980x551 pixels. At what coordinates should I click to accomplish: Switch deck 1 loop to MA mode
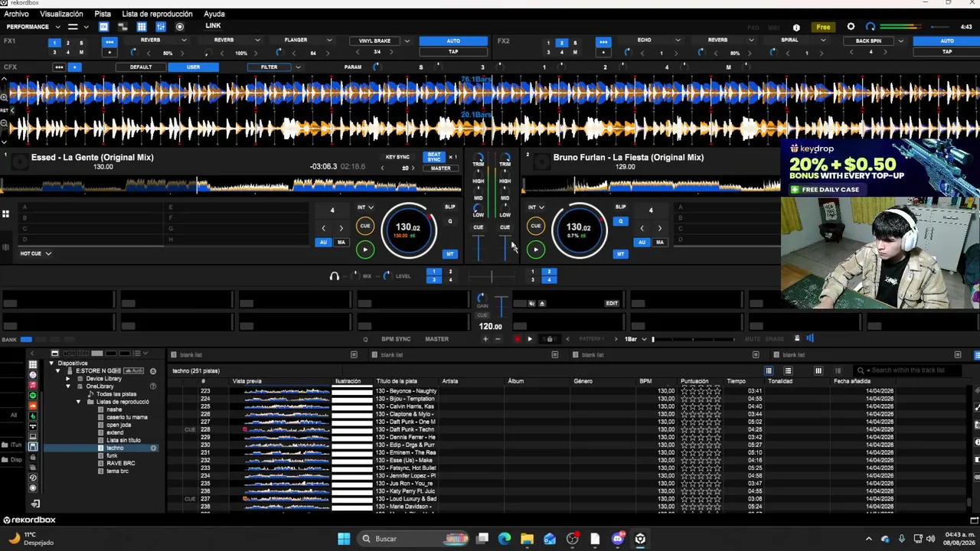[x=341, y=243]
